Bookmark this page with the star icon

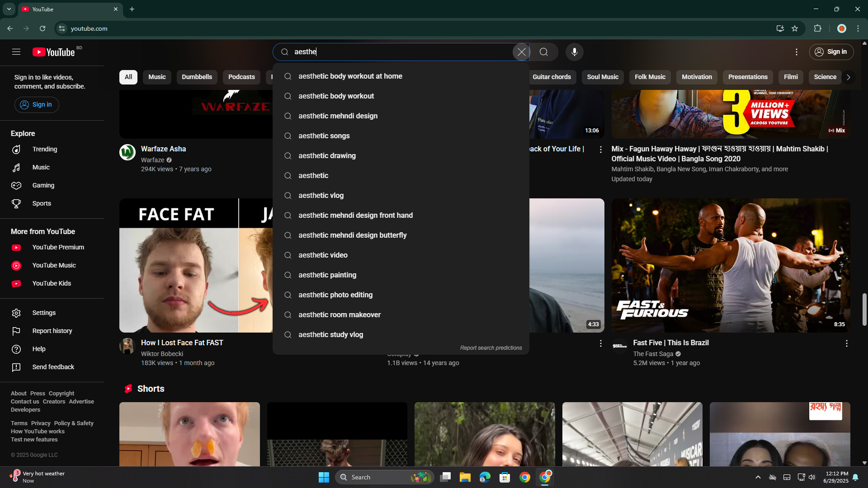(x=795, y=28)
